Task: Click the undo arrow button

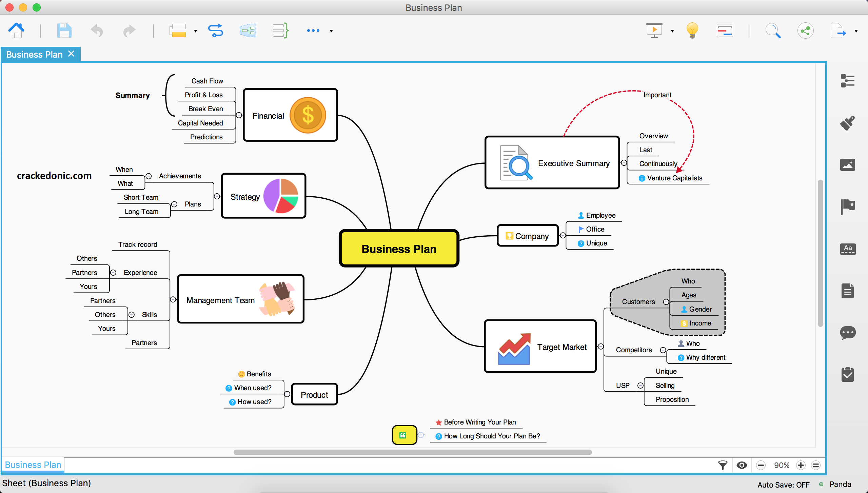Action: point(97,30)
